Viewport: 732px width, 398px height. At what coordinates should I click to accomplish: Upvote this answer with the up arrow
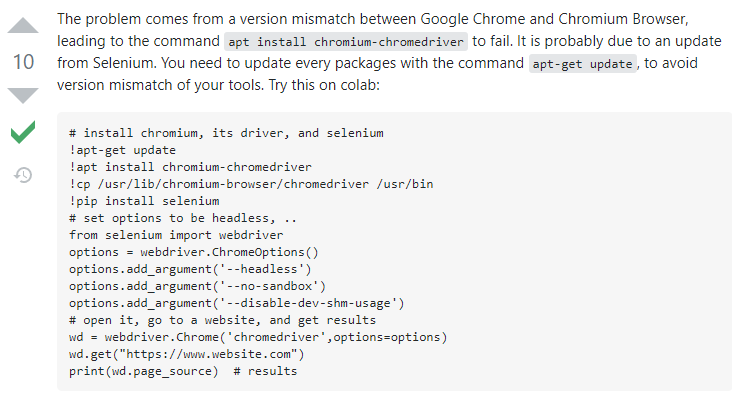[23, 25]
